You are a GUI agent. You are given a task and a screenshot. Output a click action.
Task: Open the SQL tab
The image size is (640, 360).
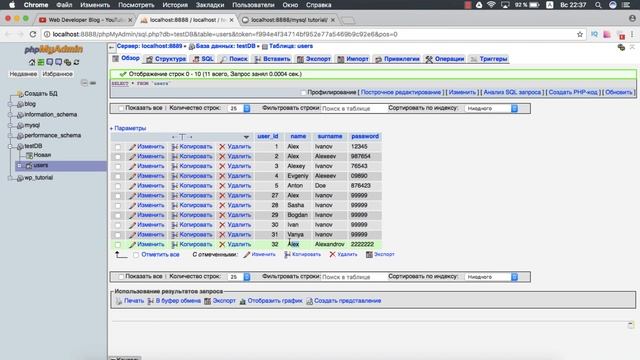pyautogui.click(x=203, y=59)
